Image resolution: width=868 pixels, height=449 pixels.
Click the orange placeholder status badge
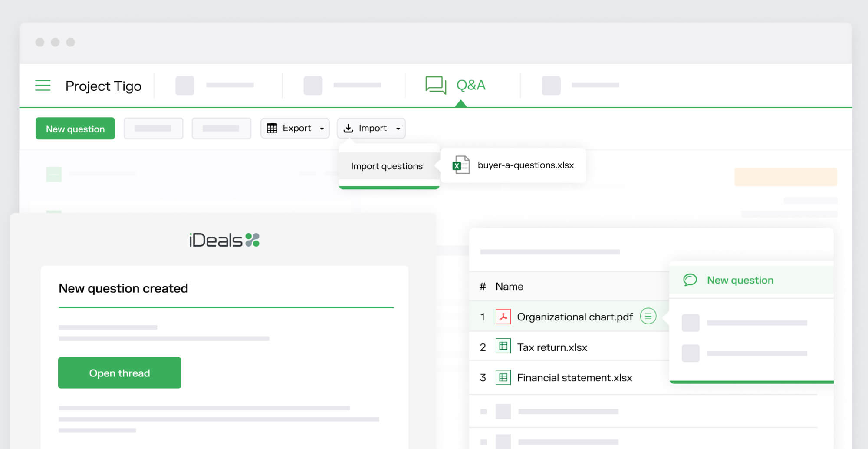pyautogui.click(x=786, y=177)
